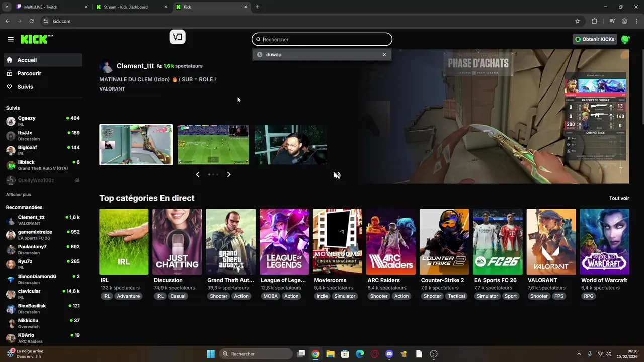Click the RPG tag

pyautogui.click(x=589, y=296)
